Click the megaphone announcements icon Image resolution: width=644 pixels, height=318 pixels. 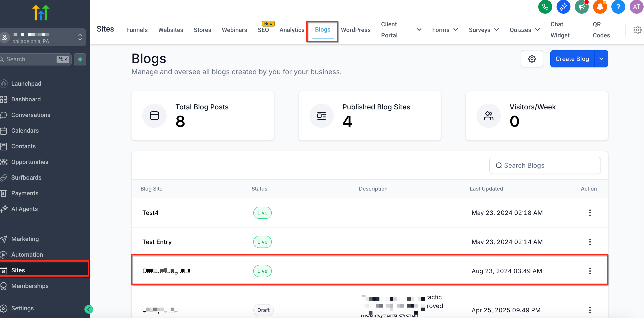click(x=582, y=7)
